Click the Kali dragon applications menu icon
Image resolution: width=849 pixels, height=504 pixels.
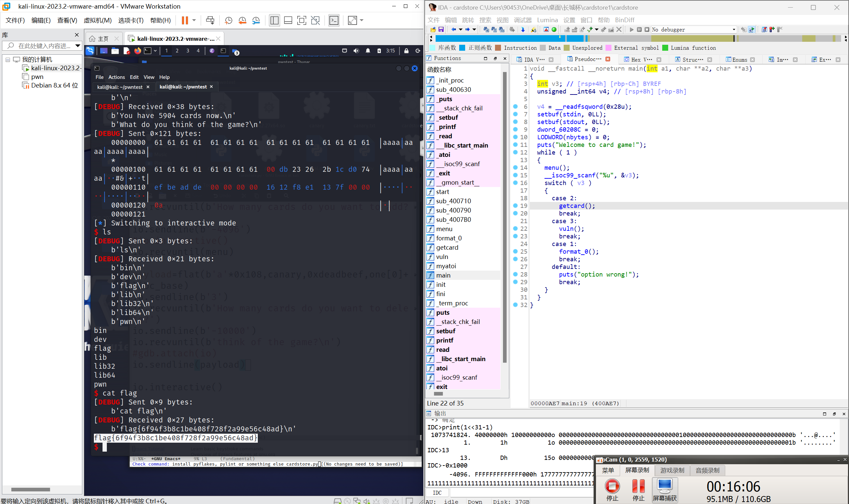(90, 51)
